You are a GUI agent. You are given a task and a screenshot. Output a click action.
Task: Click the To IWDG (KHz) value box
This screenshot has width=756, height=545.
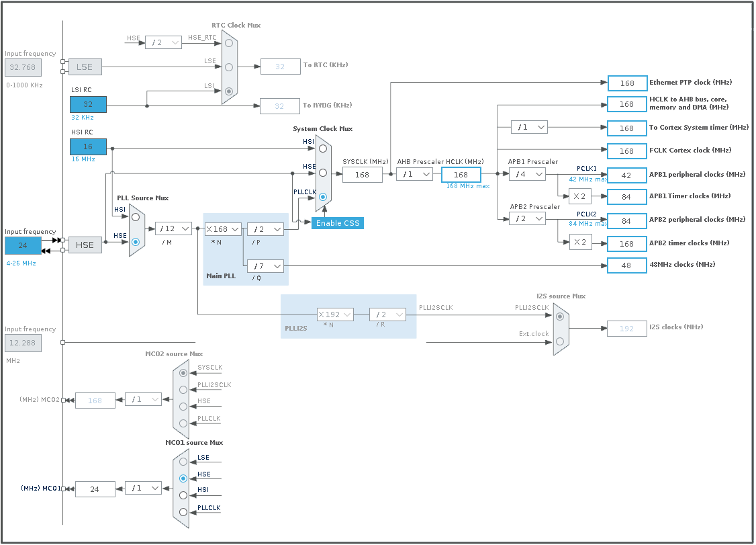coord(280,106)
